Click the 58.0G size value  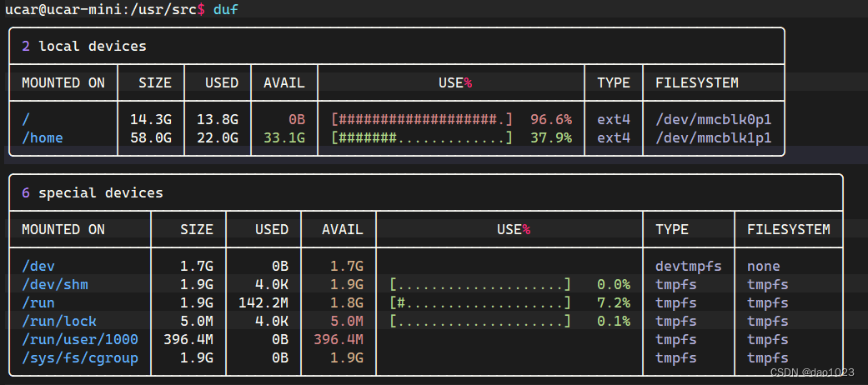point(151,137)
